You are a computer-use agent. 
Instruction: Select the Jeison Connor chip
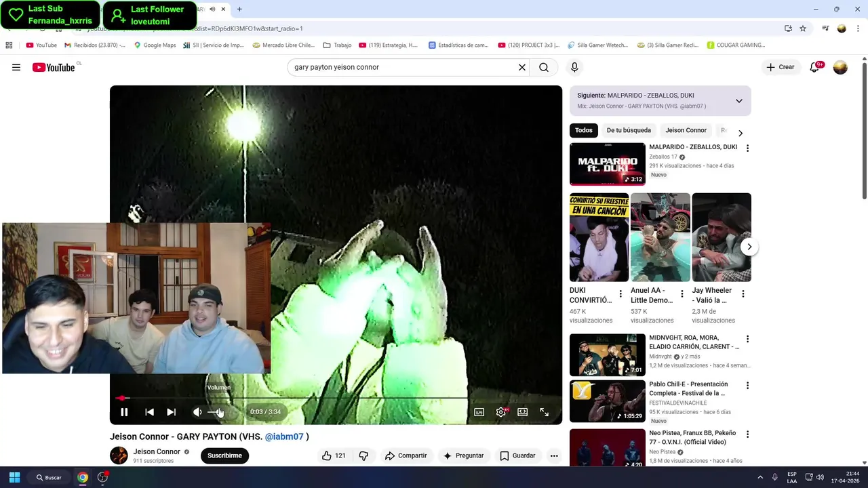(x=686, y=130)
